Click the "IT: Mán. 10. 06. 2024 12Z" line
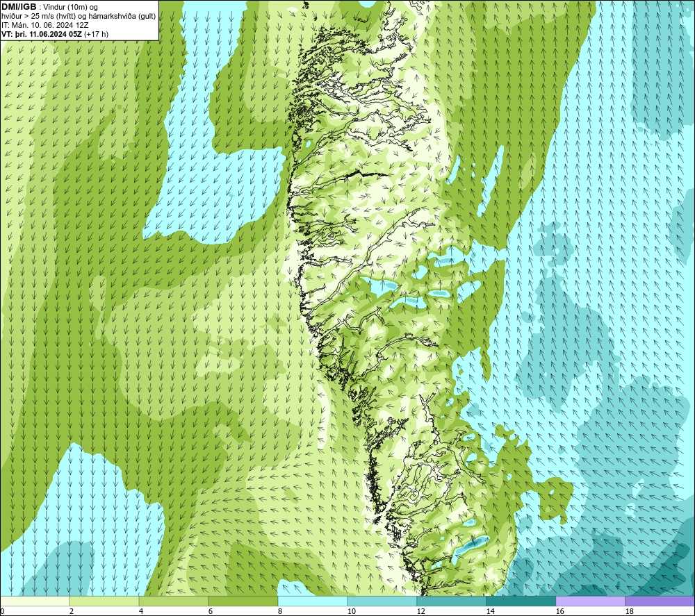695x616 pixels. coord(44,25)
